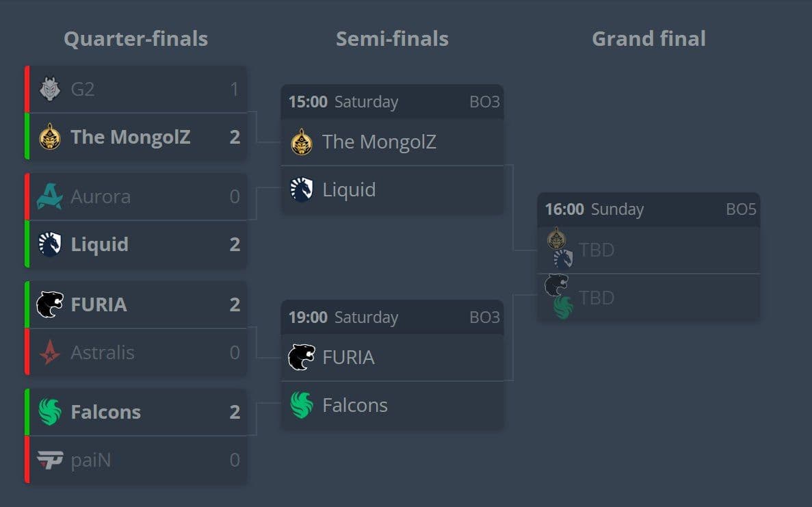Select the 15:00 Saturday BO3 match header
The height and width of the screenshot is (507, 812).
click(392, 101)
